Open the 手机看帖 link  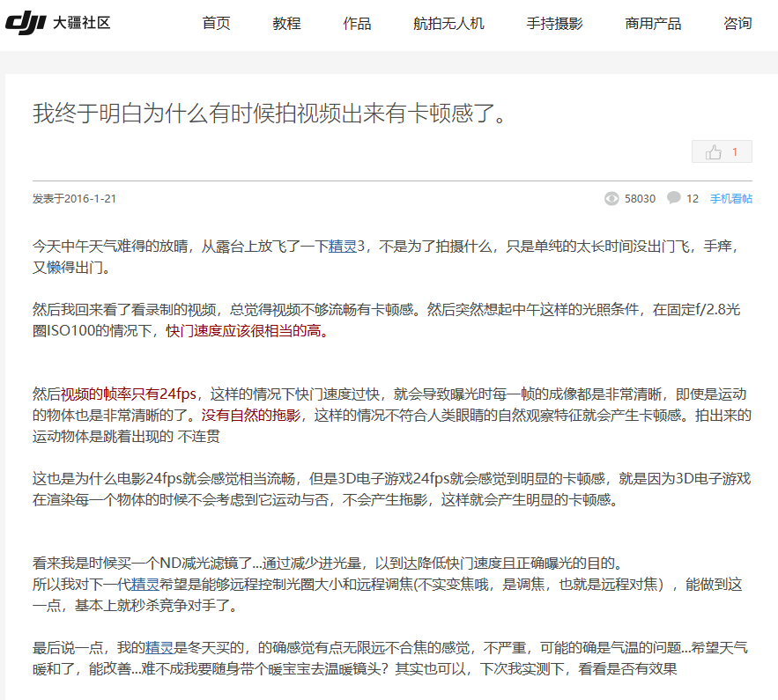731,199
